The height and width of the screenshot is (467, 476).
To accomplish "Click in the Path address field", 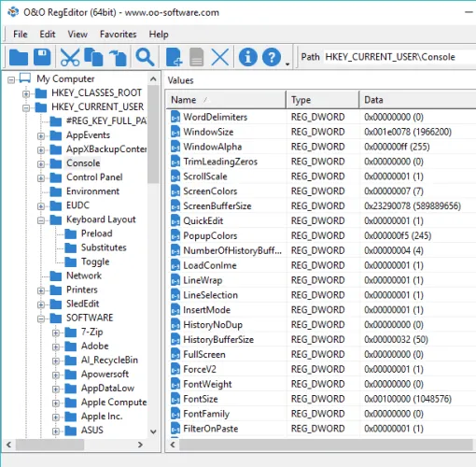I will pos(399,57).
